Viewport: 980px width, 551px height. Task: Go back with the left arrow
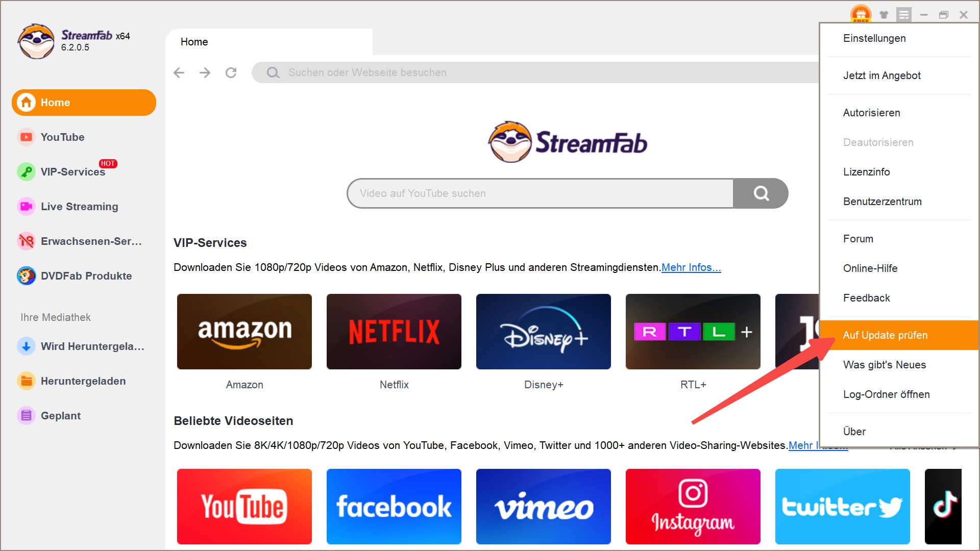(x=179, y=72)
